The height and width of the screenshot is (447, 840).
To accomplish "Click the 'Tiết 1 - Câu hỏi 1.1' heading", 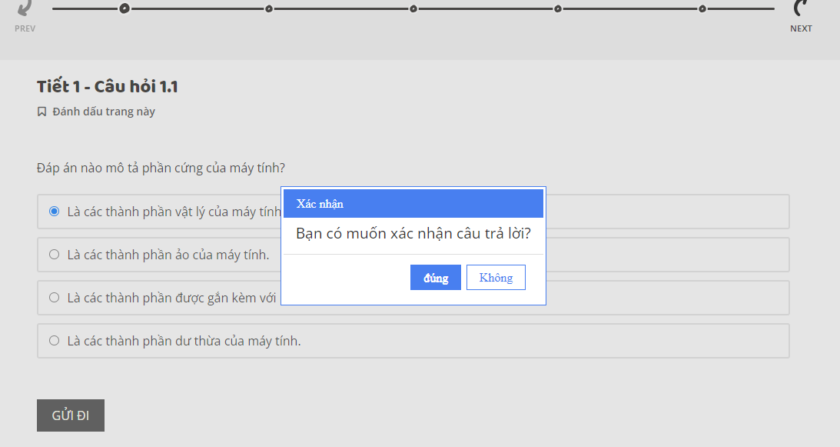I will (x=107, y=87).
